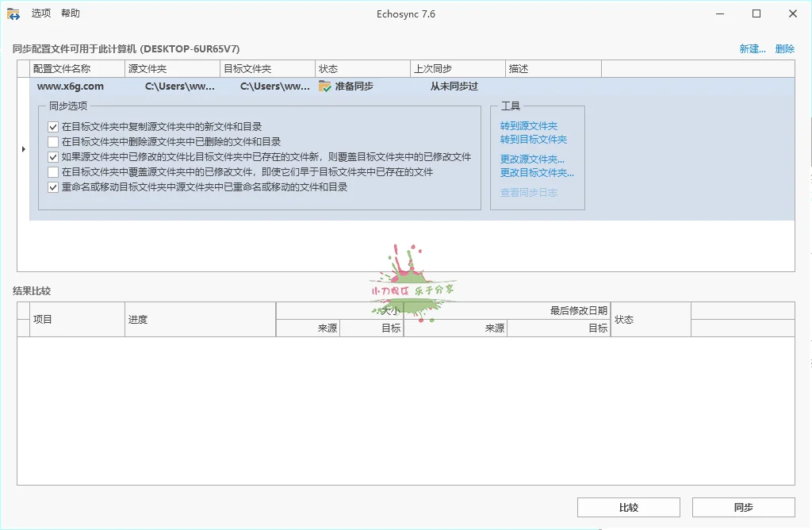The height and width of the screenshot is (530, 812).
Task: Toggle off 如果源文件夹中已修改的文件更新则覆盖选项
Action: [54, 157]
